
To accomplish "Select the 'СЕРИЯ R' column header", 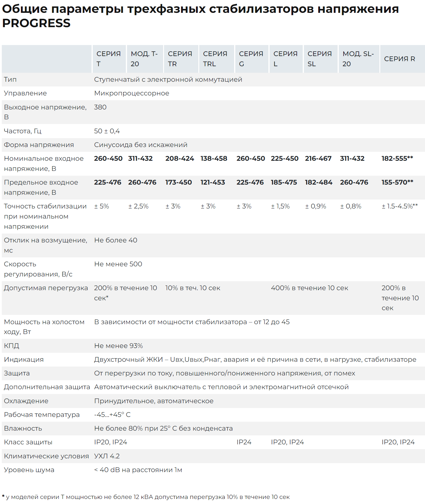I will pyautogui.click(x=402, y=59).
